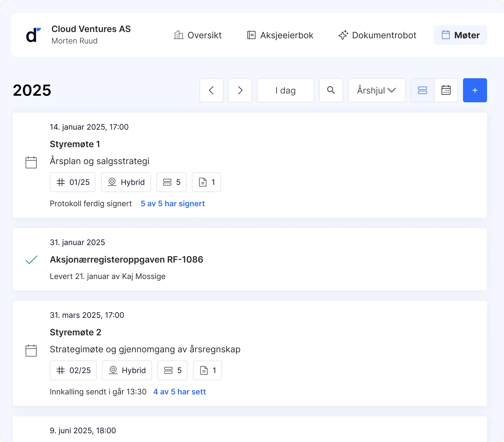This screenshot has width=504, height=442.
Task: Click green checkmark on Aksjonærregisteroppgaven
Action: pyautogui.click(x=31, y=260)
